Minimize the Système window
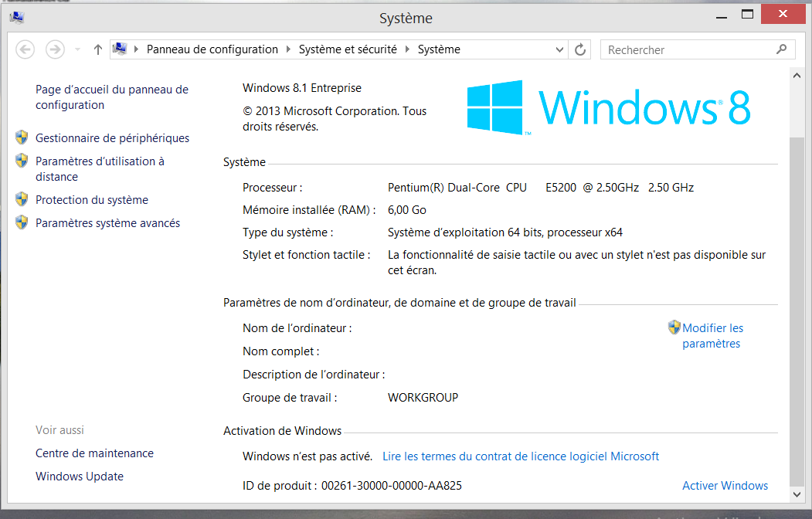The height and width of the screenshot is (519, 812). point(722,18)
